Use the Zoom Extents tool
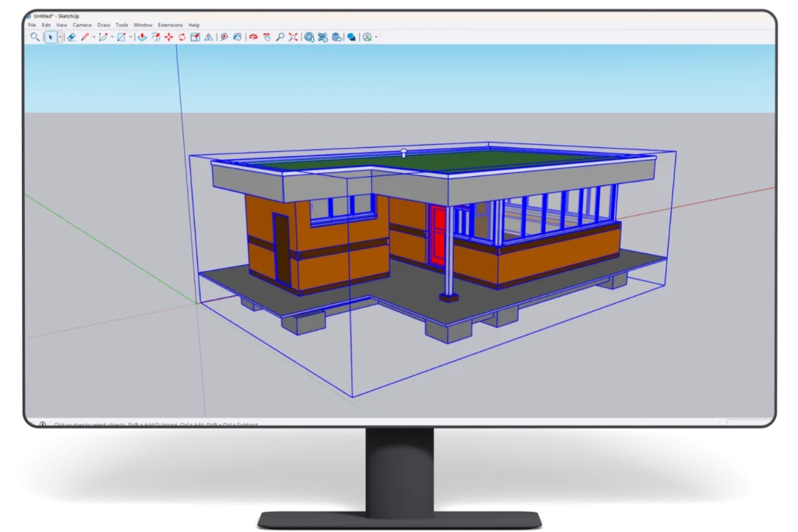This screenshot has height=532, width=798. [292, 37]
